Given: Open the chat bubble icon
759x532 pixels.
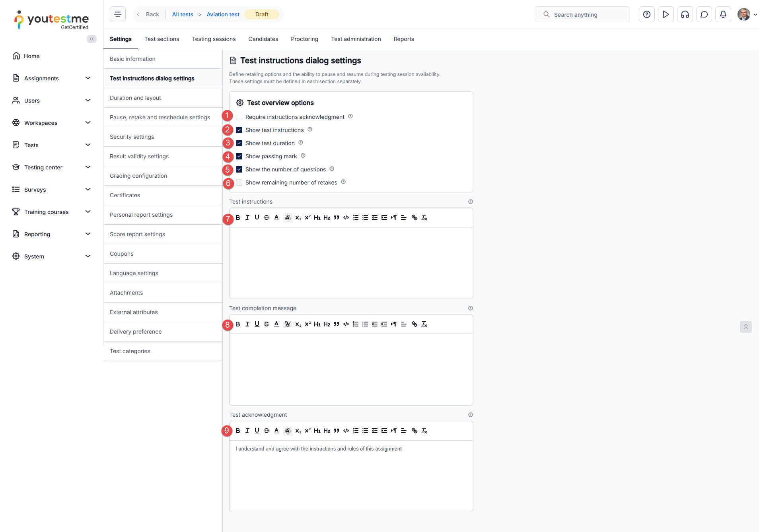Looking at the screenshot, I should (704, 14).
